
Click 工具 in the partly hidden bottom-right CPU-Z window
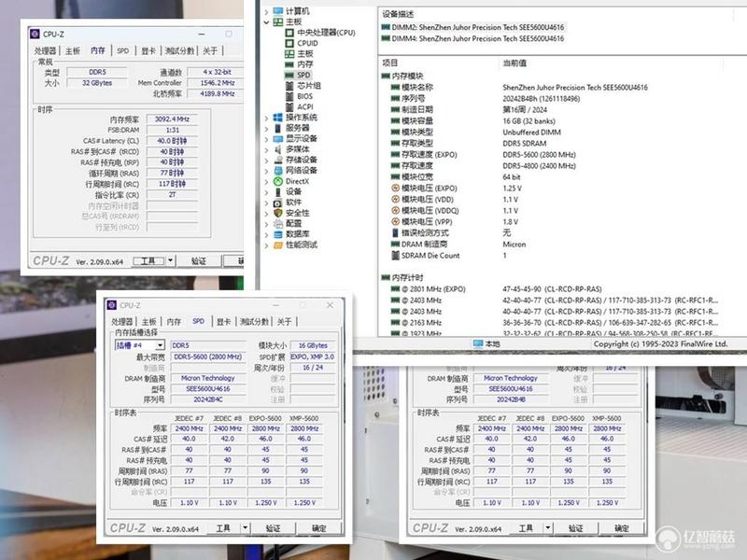point(526,528)
